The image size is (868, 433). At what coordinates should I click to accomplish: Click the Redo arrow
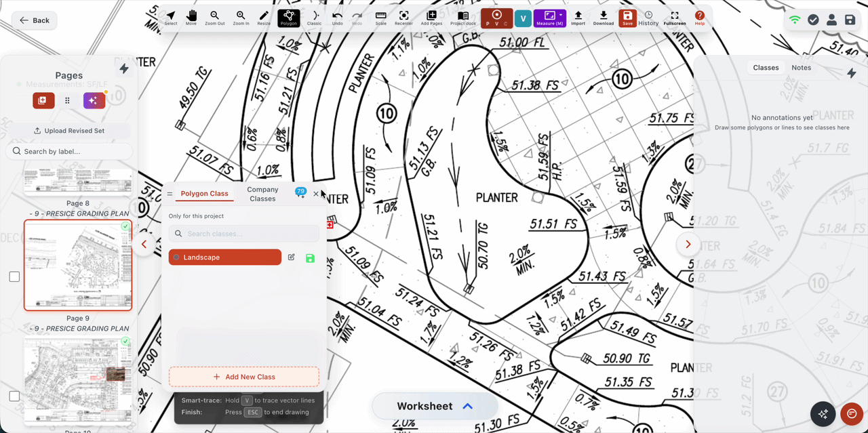[357, 18]
